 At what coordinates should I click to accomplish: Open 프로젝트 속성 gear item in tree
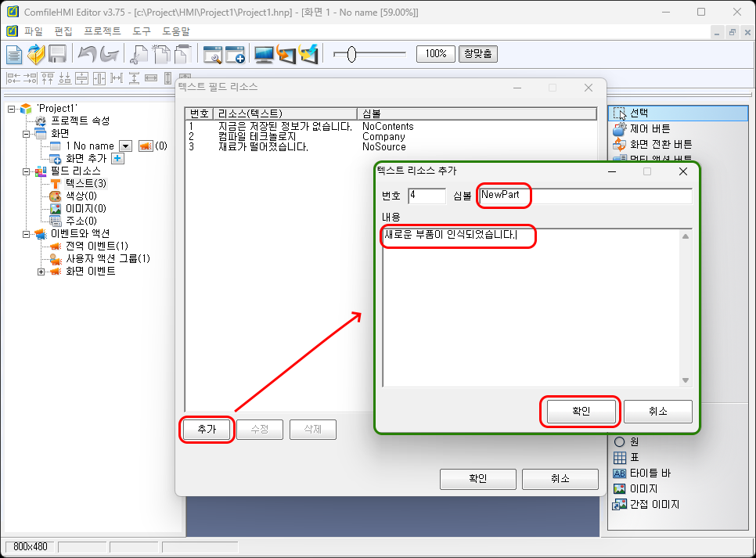pyautogui.click(x=80, y=121)
